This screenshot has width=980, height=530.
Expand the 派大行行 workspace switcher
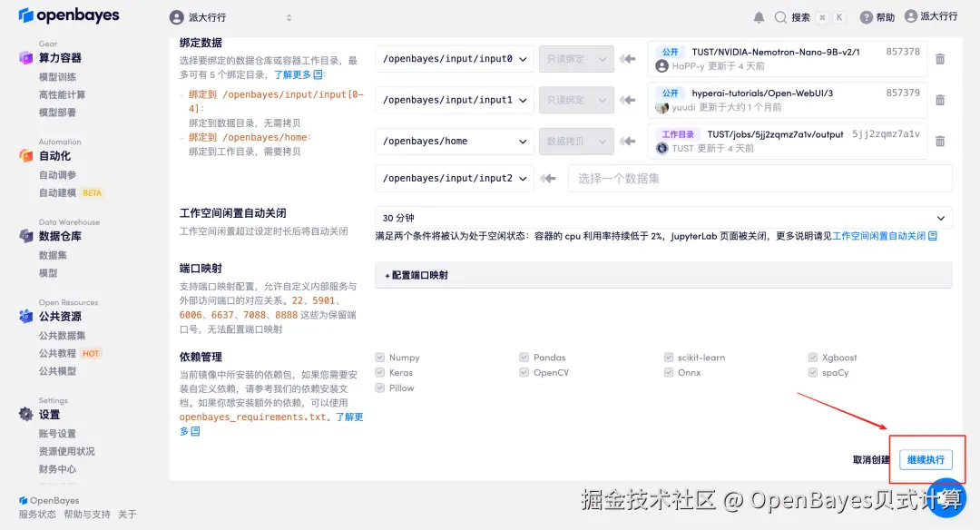point(289,17)
